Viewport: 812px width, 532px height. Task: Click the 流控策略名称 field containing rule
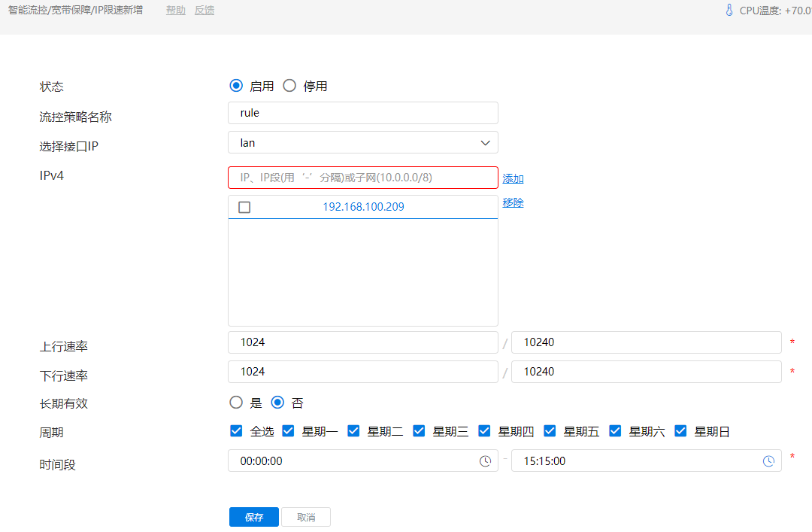tap(362, 113)
